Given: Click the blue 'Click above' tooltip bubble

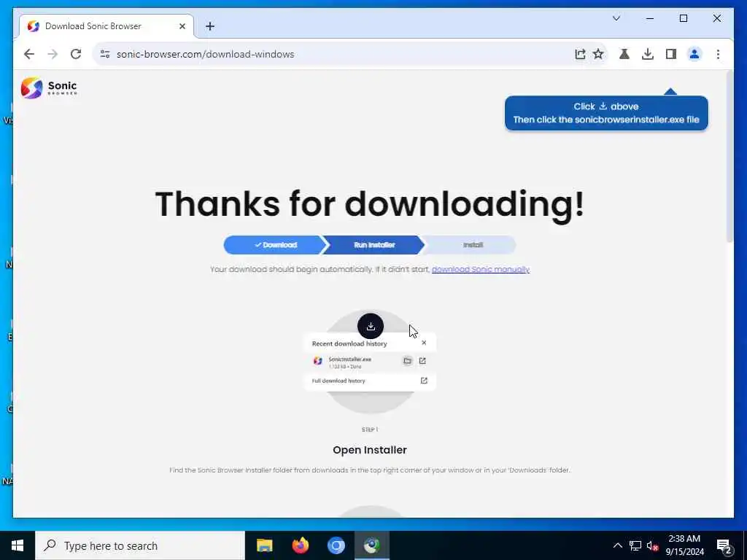Looking at the screenshot, I should (x=606, y=113).
